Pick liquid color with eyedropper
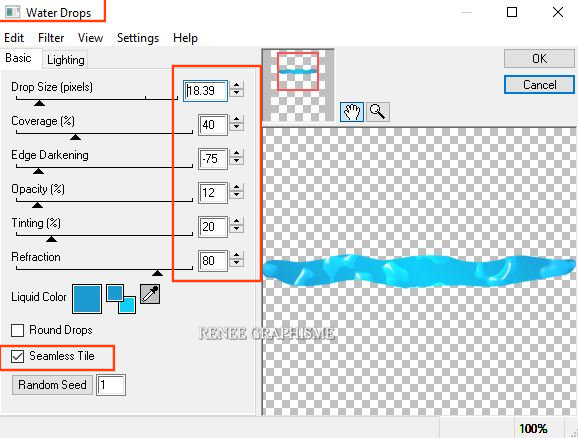 point(150,294)
